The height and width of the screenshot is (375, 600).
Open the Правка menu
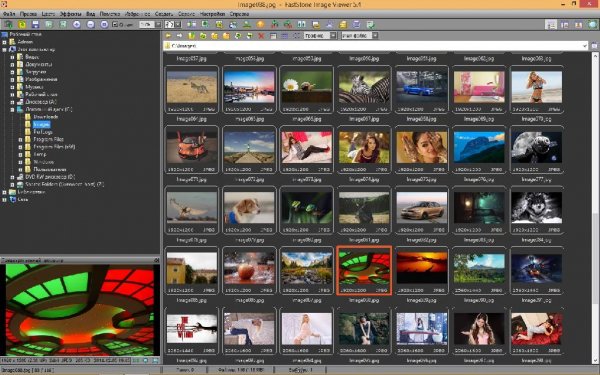click(28, 14)
